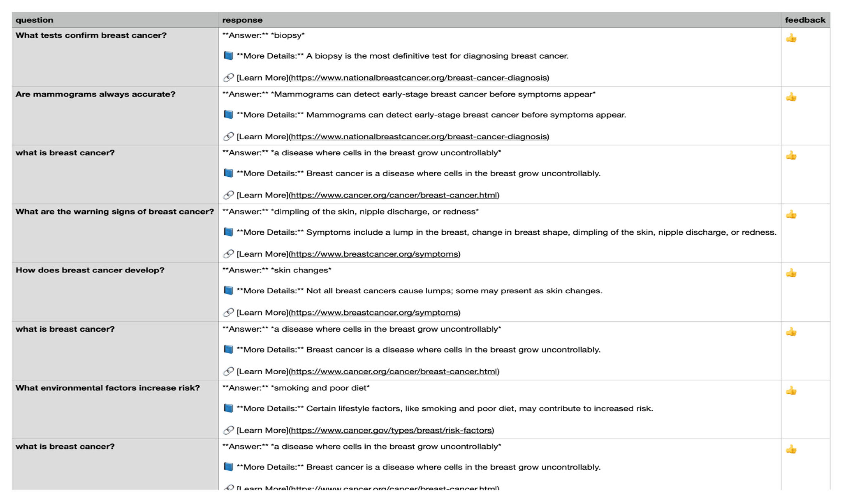This screenshot has height=504, width=842.
Task: Open nationalbreastcancer.org link in the biopsy answer
Action: tap(419, 78)
